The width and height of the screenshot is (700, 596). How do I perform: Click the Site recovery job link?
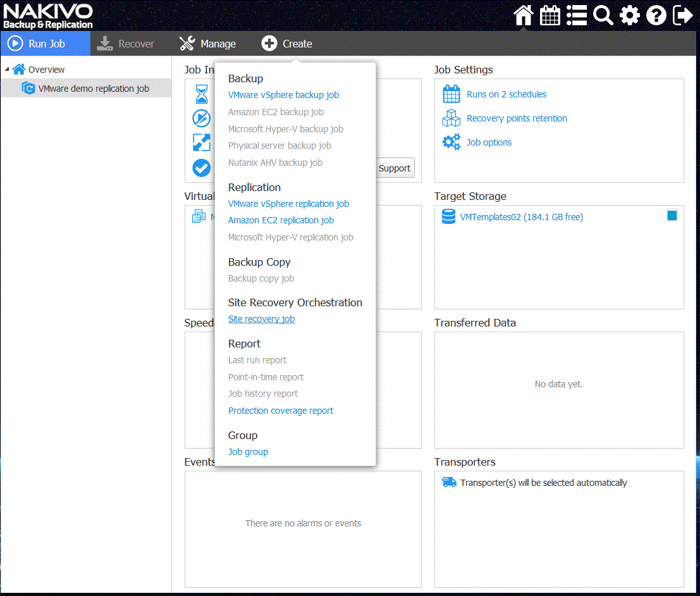point(262,318)
